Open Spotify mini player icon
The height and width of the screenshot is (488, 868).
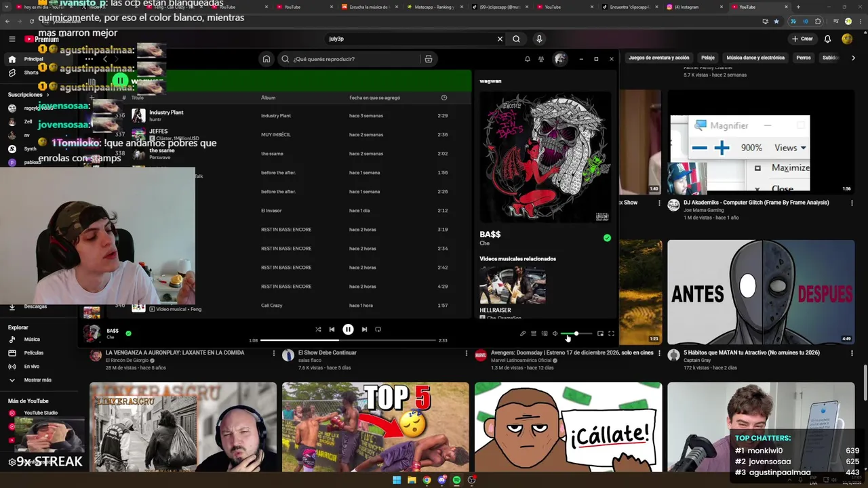600,333
